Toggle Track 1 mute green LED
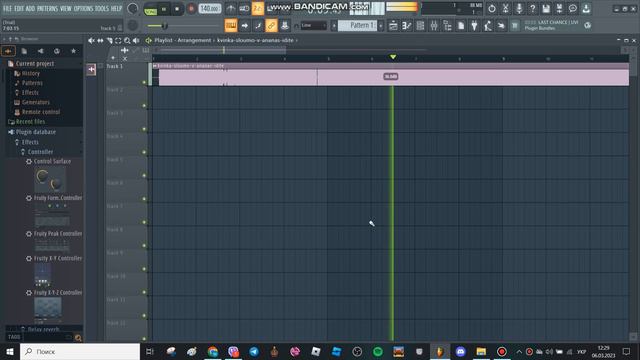 [x=144, y=82]
